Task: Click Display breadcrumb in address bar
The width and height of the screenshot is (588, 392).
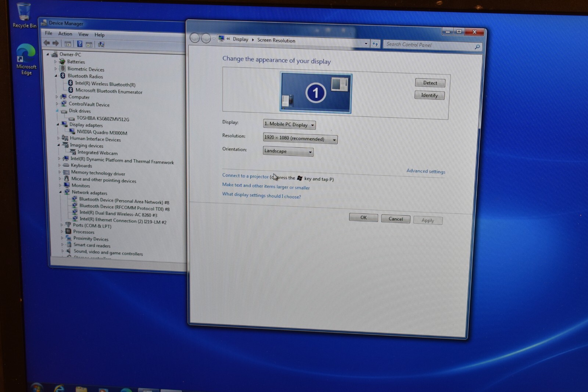Action: [x=240, y=39]
